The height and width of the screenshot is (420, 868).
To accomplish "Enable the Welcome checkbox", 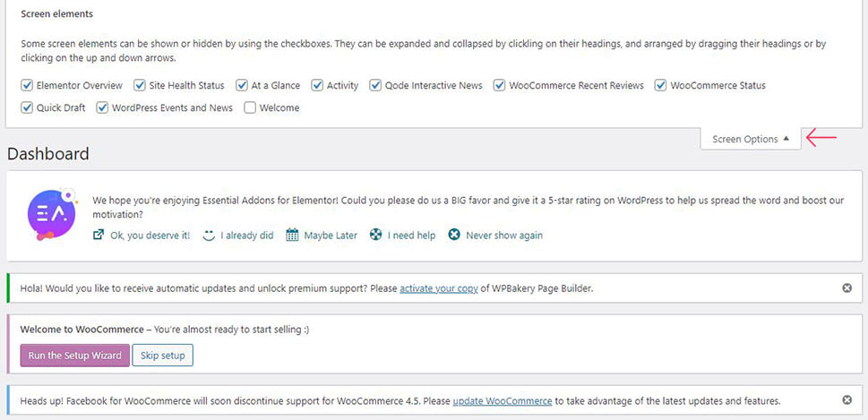I will tap(250, 107).
